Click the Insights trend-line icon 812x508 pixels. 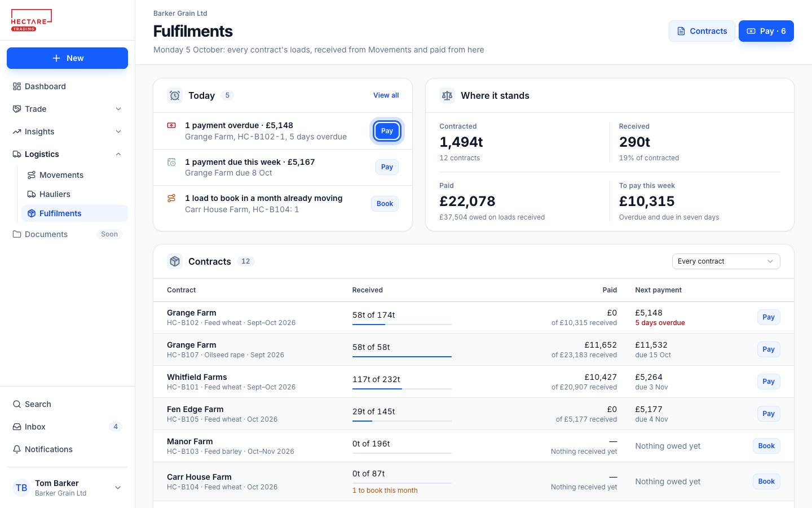coord(17,132)
